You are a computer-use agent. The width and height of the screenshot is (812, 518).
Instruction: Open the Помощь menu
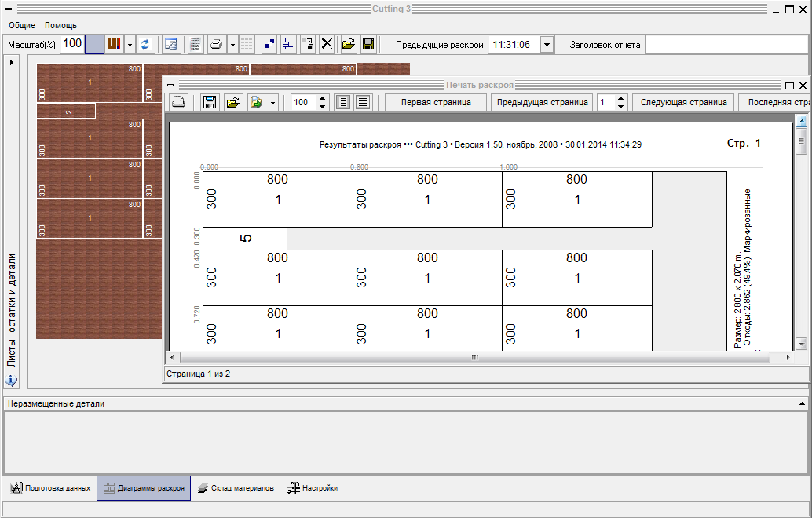[x=60, y=25]
